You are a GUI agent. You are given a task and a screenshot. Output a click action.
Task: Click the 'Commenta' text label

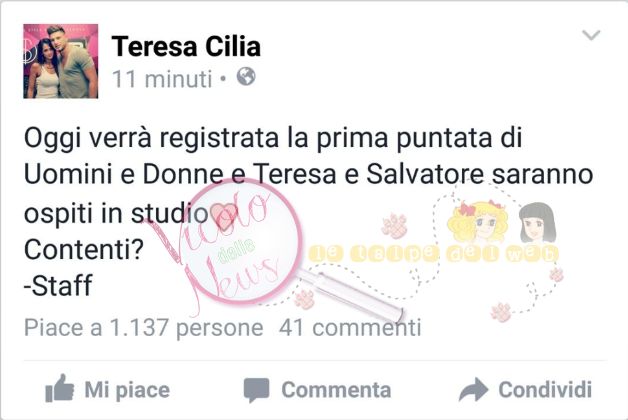[x=336, y=390]
